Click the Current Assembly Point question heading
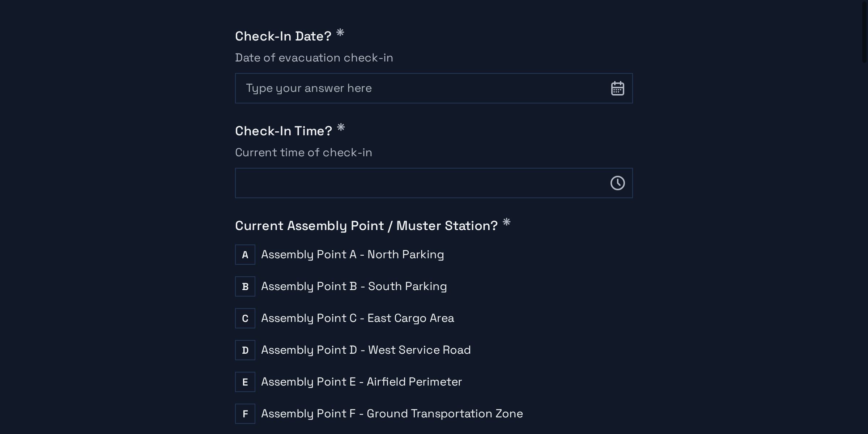 [x=366, y=226]
